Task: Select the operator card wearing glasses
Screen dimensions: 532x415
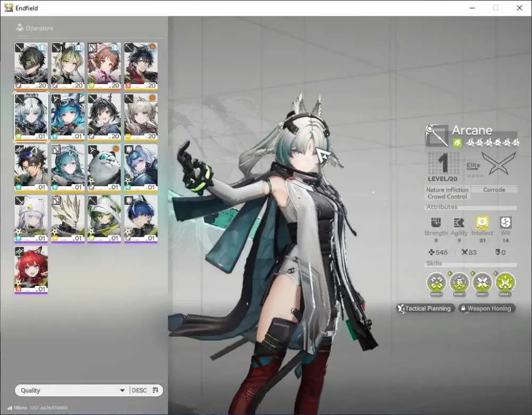Action: point(31,168)
